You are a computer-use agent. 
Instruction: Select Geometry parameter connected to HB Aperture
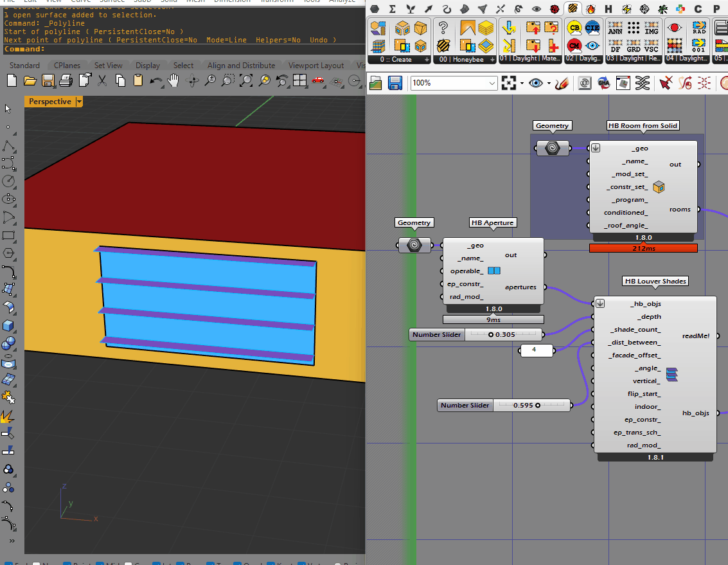click(414, 245)
